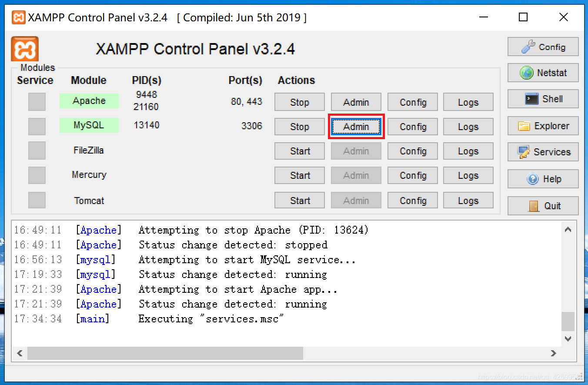Click the MySQL PID 13140

tap(147, 125)
